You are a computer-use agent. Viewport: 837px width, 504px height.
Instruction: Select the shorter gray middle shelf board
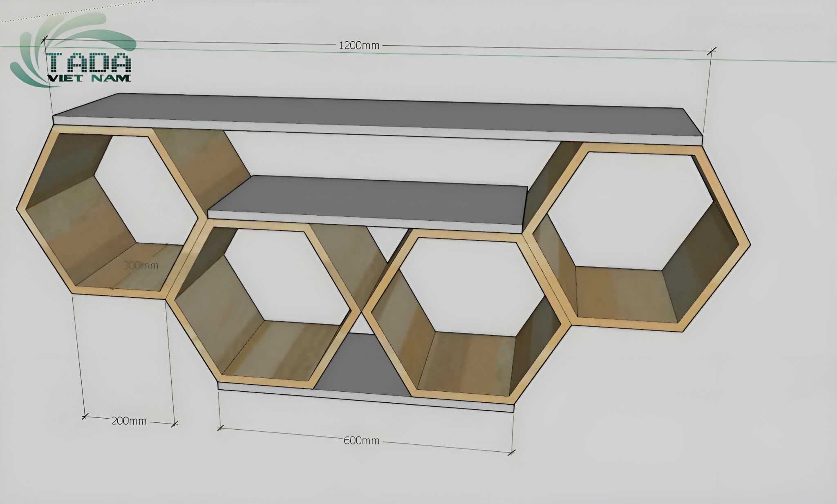click(368, 204)
